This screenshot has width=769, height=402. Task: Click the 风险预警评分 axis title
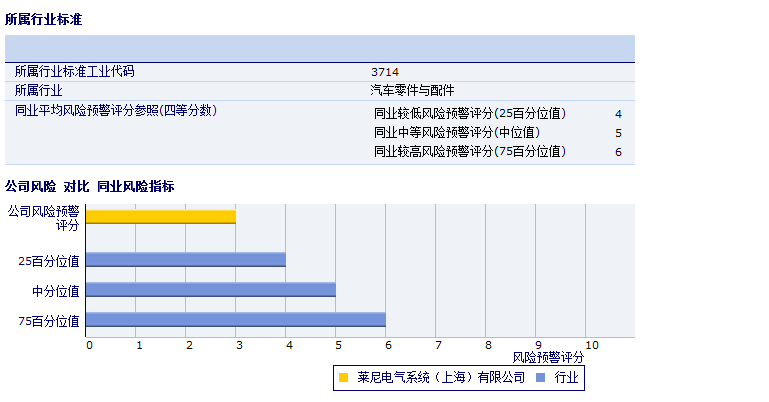tap(548, 357)
